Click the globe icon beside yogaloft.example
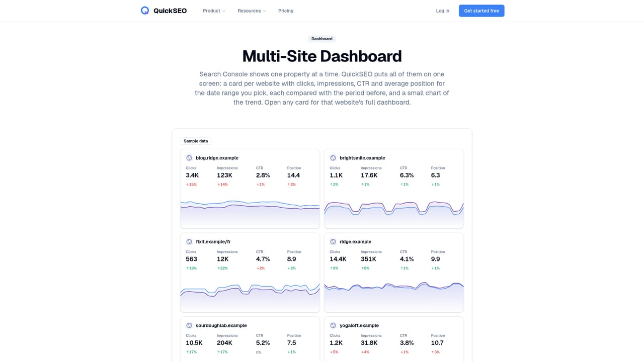644x362 pixels. point(333,326)
